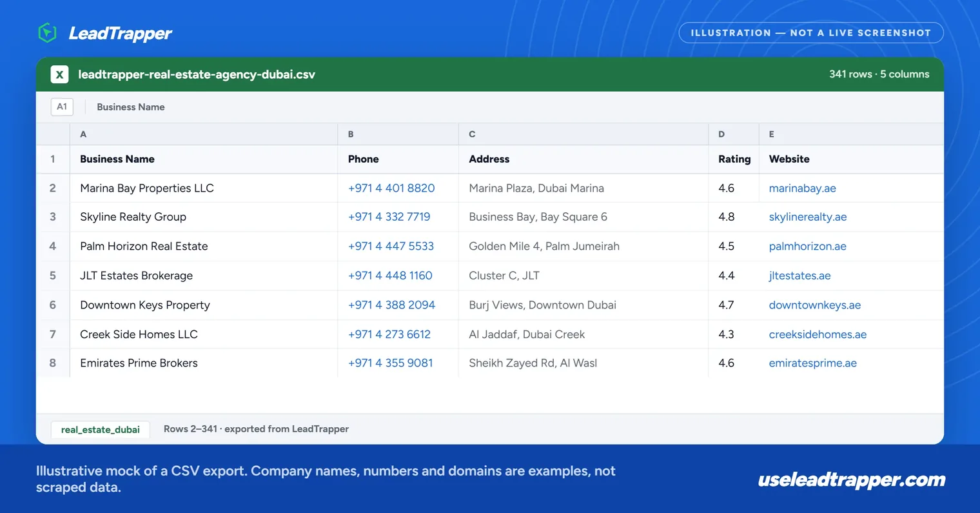Click phone number +971 4 332 7719

[x=389, y=217]
